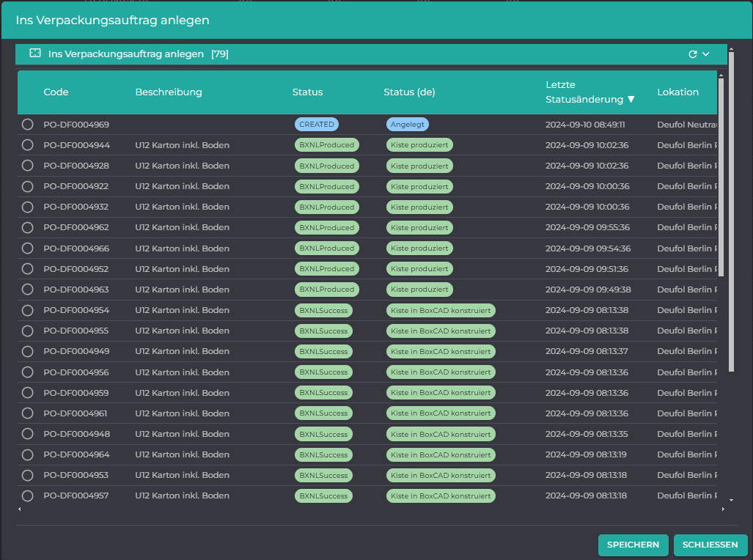Mark radio button for PO-DF0004957
This screenshot has height=560, width=753.
(x=27, y=495)
